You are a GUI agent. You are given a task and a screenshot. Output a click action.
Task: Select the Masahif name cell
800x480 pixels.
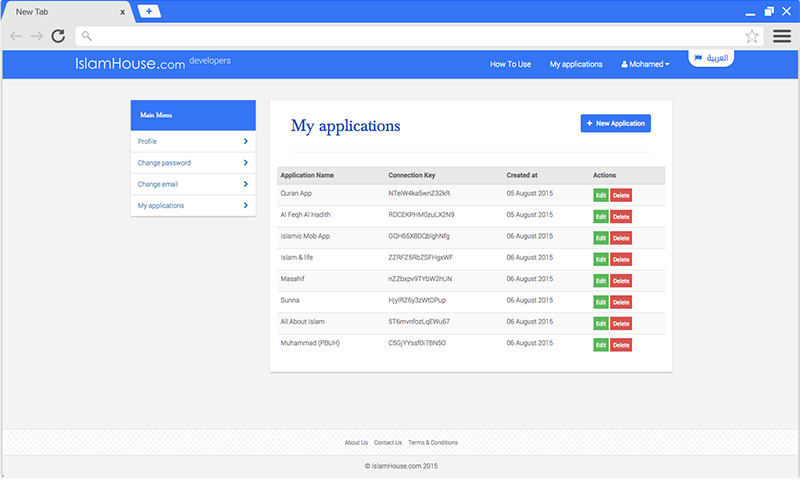(292, 279)
